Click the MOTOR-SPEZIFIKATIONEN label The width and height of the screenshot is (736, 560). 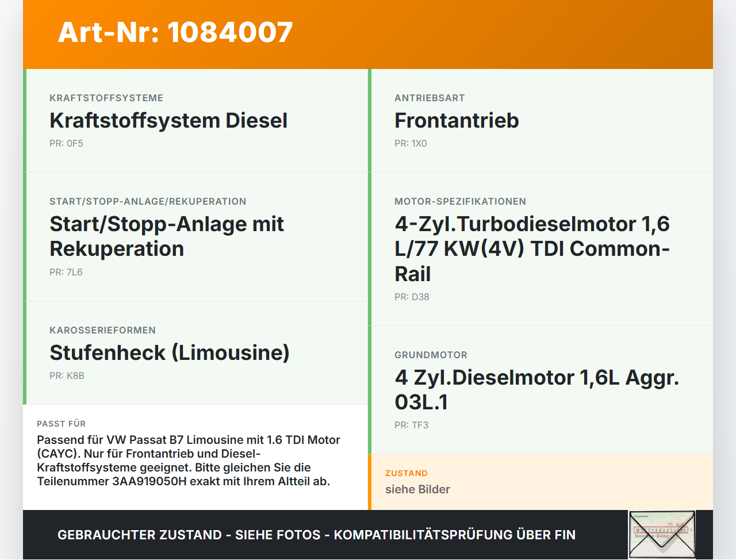460,201
